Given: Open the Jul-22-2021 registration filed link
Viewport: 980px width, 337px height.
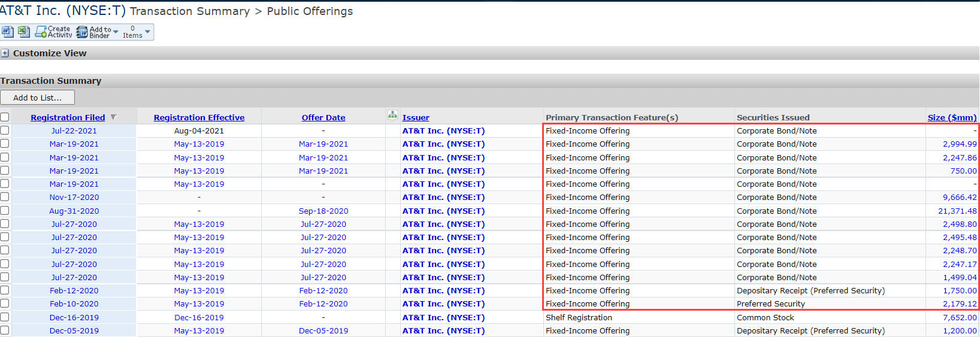Looking at the screenshot, I should [74, 130].
